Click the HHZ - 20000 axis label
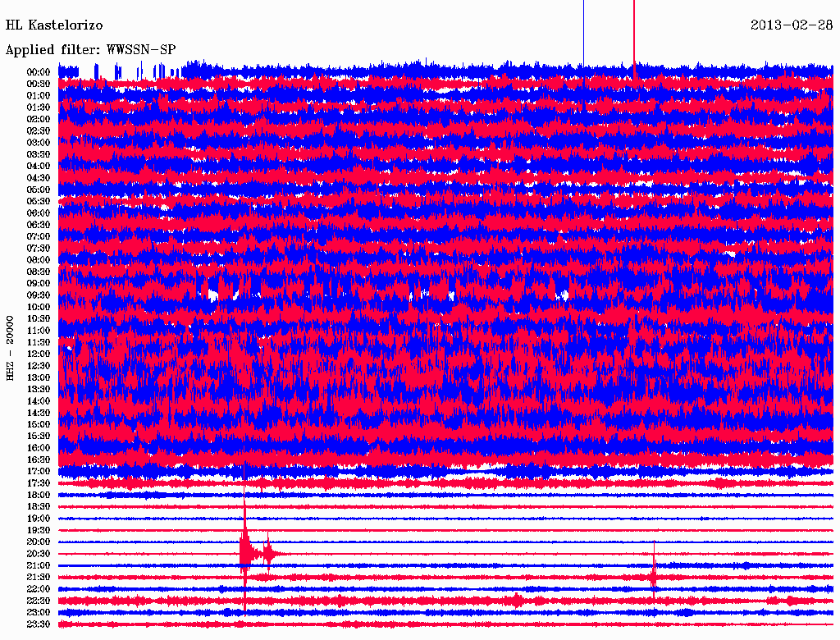 (x=10, y=348)
